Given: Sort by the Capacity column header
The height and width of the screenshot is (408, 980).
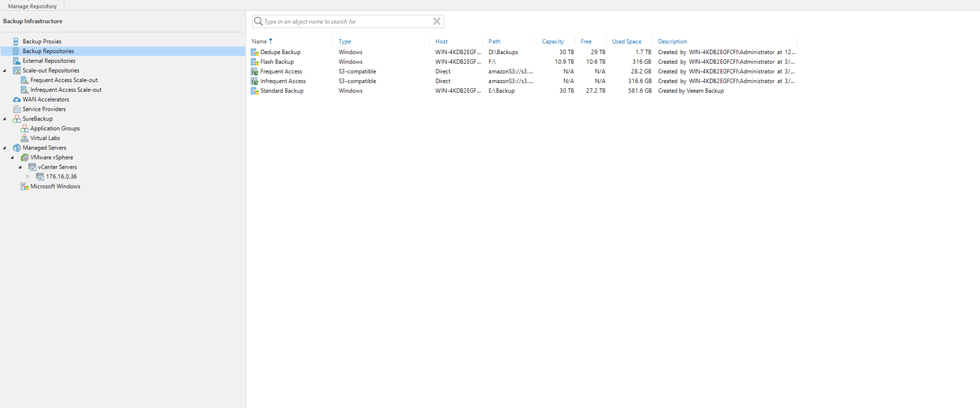Looking at the screenshot, I should coord(553,41).
